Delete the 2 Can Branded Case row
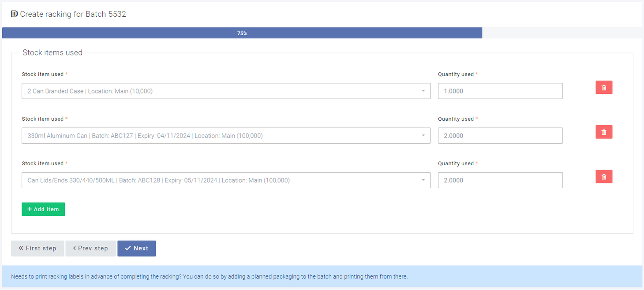Viewport: 644px width, 290px height. [604, 87]
